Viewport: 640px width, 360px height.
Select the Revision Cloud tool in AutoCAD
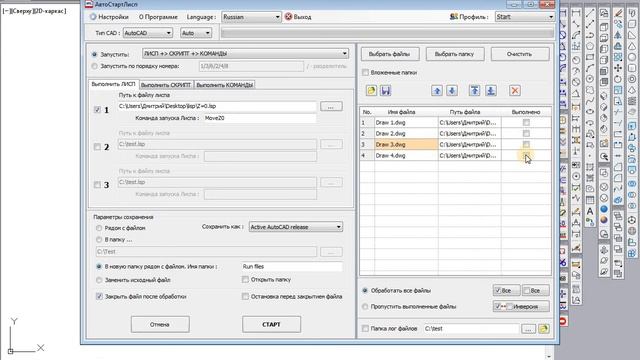pyautogui.click(x=590, y=90)
